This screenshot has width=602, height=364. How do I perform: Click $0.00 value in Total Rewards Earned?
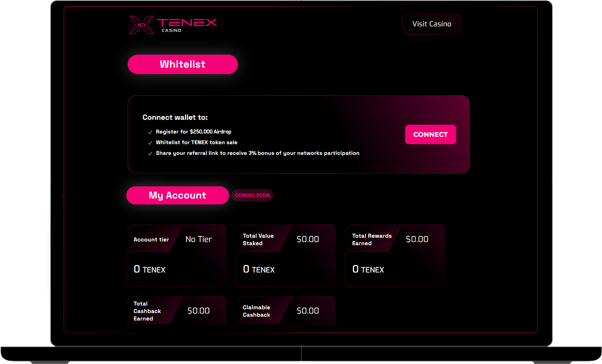pos(417,239)
